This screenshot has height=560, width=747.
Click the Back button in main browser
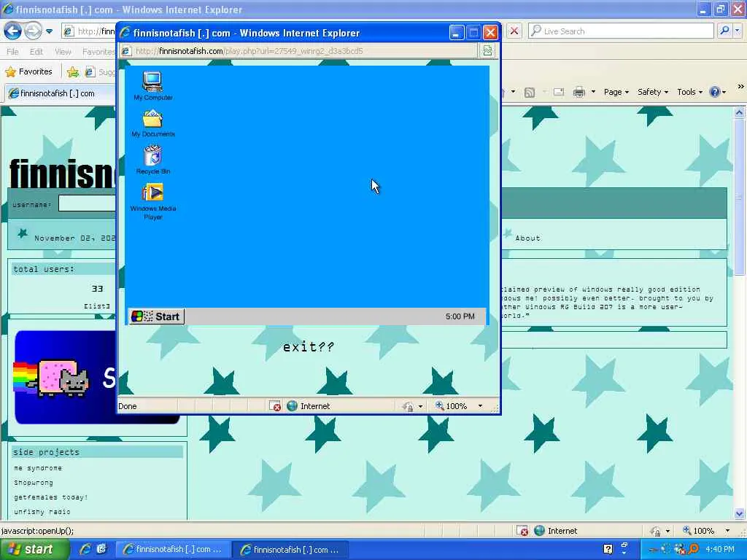[x=13, y=31]
